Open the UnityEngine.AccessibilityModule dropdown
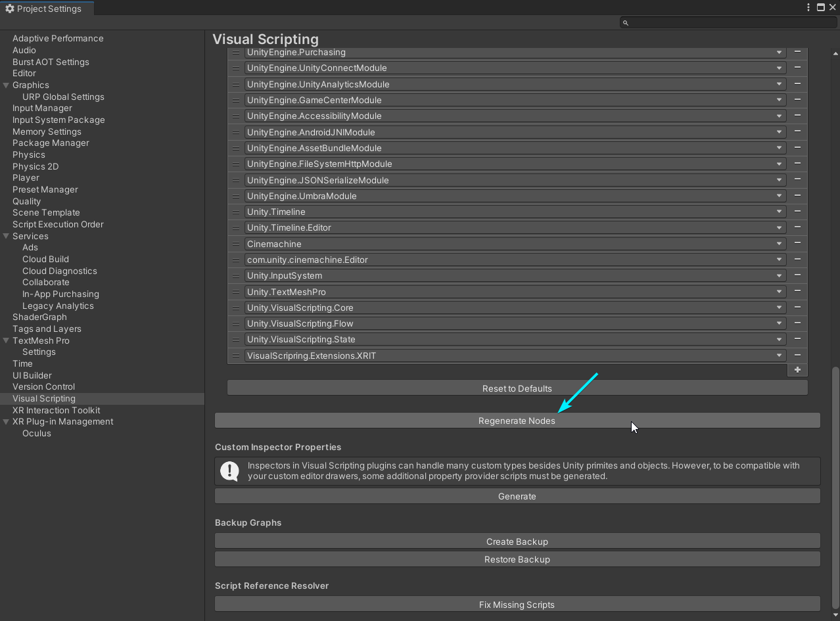This screenshot has width=840, height=621. pos(516,116)
